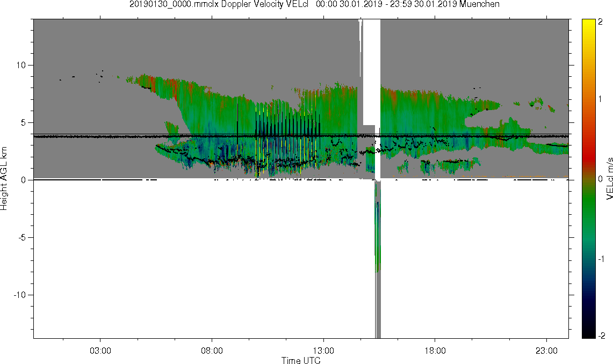Click the colorbar value -2 label

602,336
